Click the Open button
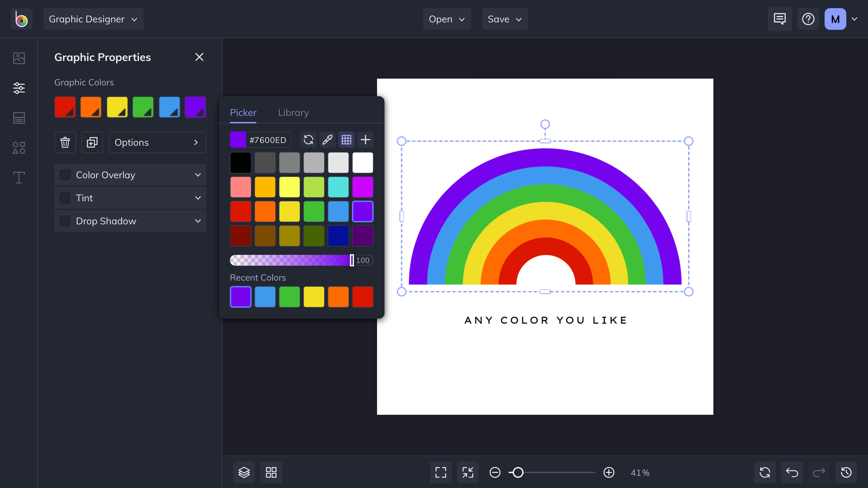868x488 pixels. coord(447,19)
